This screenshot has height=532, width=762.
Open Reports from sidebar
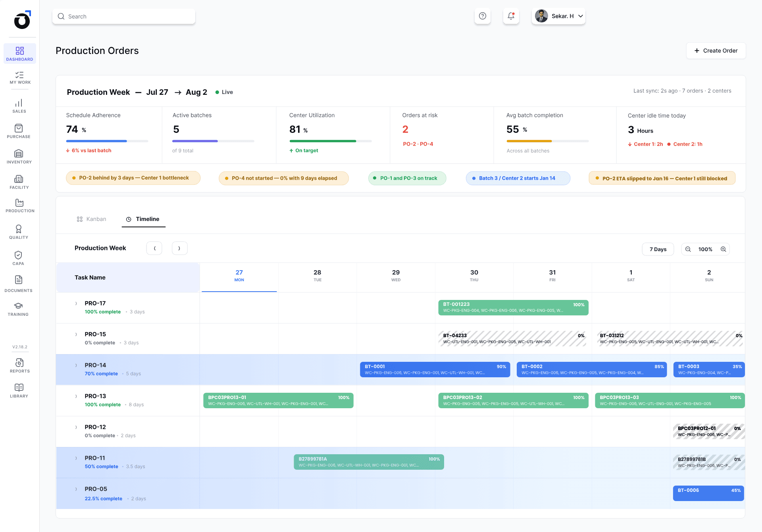pos(19,366)
